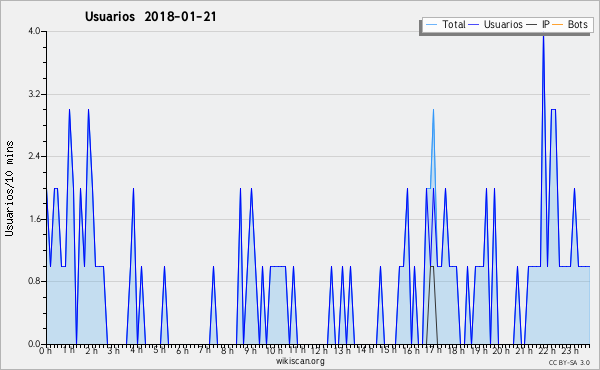This screenshot has height=370, width=600.
Task: Click the Bots legend entry
Action: [570, 24]
